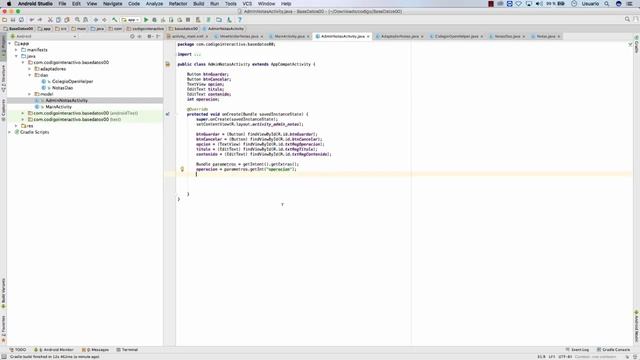Click the Save All icon in toolbar
The image size is (640, 360).
point(13,20)
